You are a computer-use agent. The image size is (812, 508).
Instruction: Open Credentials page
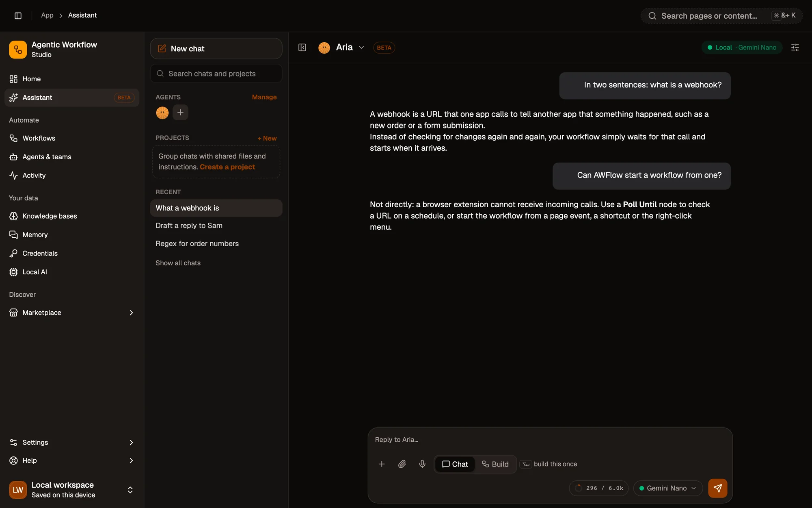tap(71, 254)
